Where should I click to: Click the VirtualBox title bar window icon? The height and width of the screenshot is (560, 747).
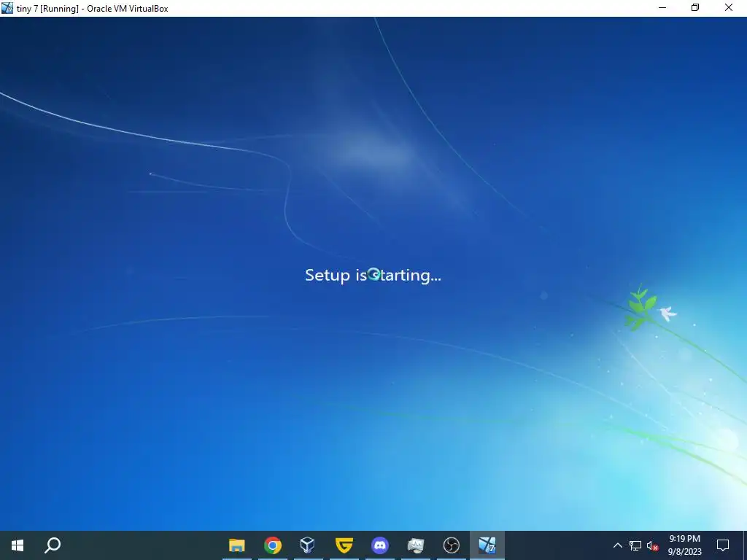click(x=7, y=8)
